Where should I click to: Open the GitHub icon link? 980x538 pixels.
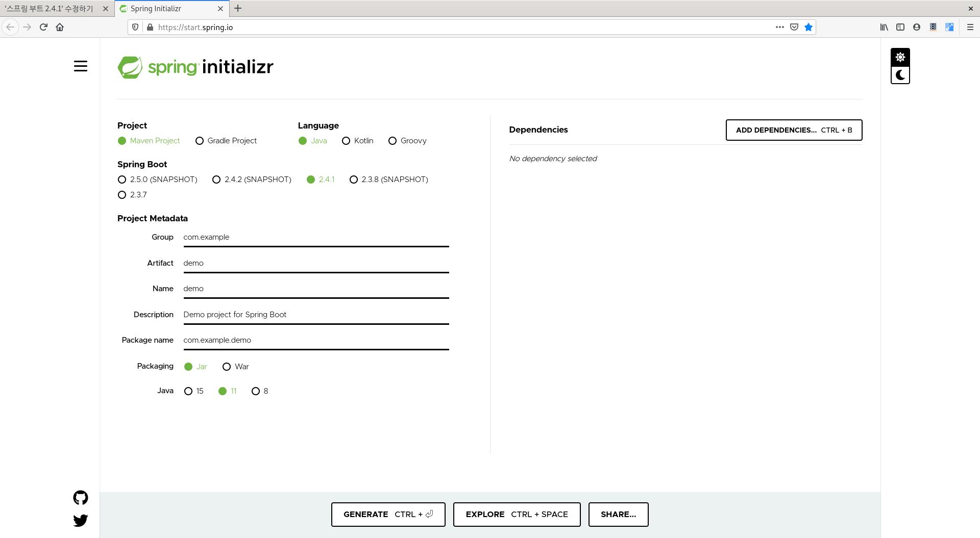[81, 498]
